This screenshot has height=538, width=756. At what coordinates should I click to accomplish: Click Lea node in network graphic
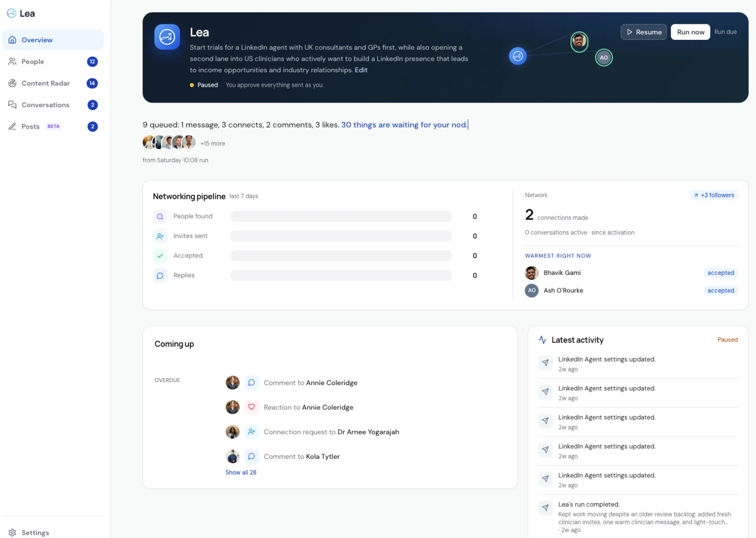[x=518, y=56]
